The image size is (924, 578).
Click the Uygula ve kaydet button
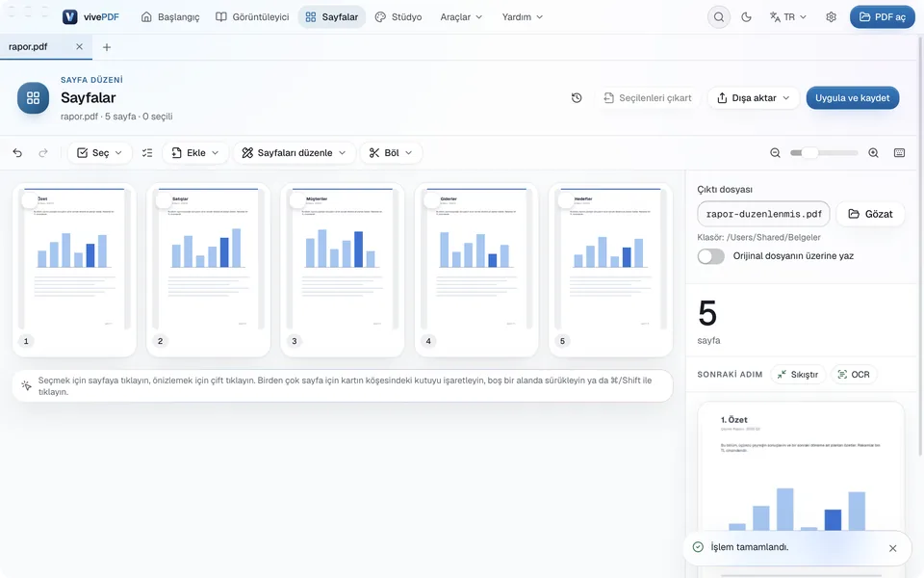[852, 98]
